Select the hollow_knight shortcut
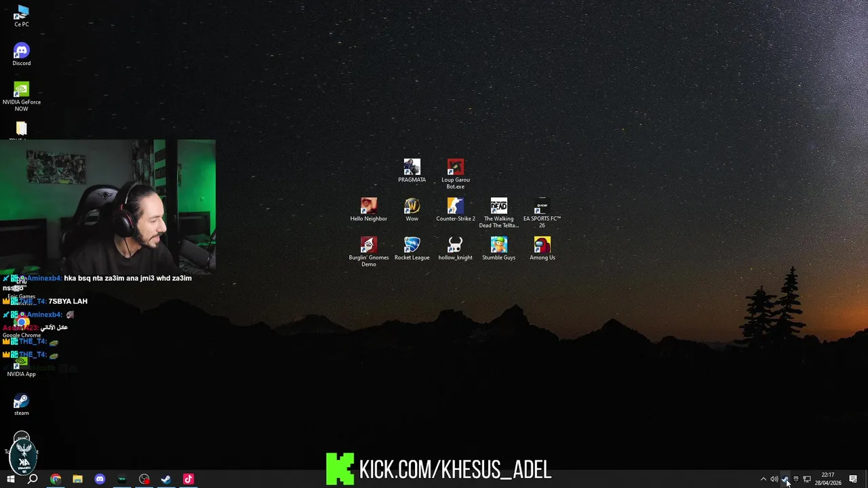 point(455,249)
